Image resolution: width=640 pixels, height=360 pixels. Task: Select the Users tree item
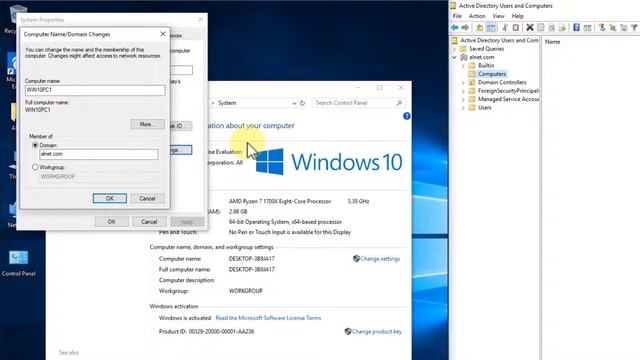485,108
